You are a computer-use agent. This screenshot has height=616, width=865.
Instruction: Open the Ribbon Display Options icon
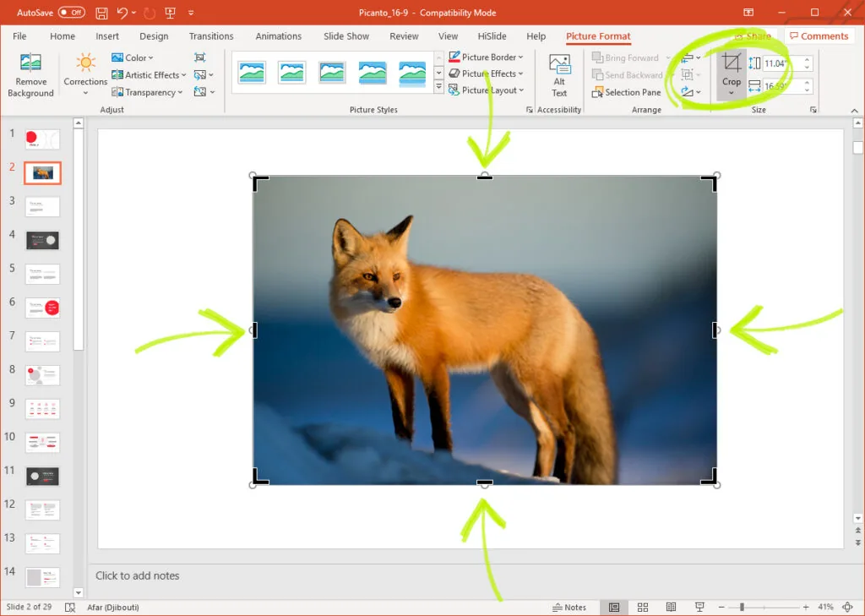pyautogui.click(x=748, y=12)
